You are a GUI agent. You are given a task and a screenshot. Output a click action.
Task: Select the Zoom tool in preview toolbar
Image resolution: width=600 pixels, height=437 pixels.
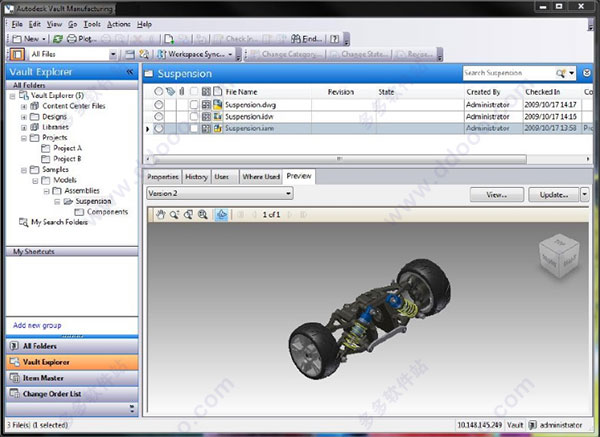point(174,215)
